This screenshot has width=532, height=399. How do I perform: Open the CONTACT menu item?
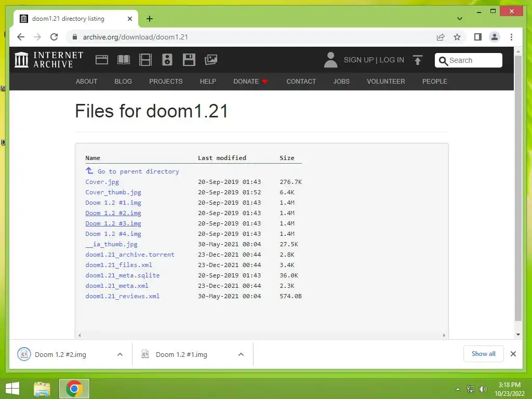tap(301, 82)
